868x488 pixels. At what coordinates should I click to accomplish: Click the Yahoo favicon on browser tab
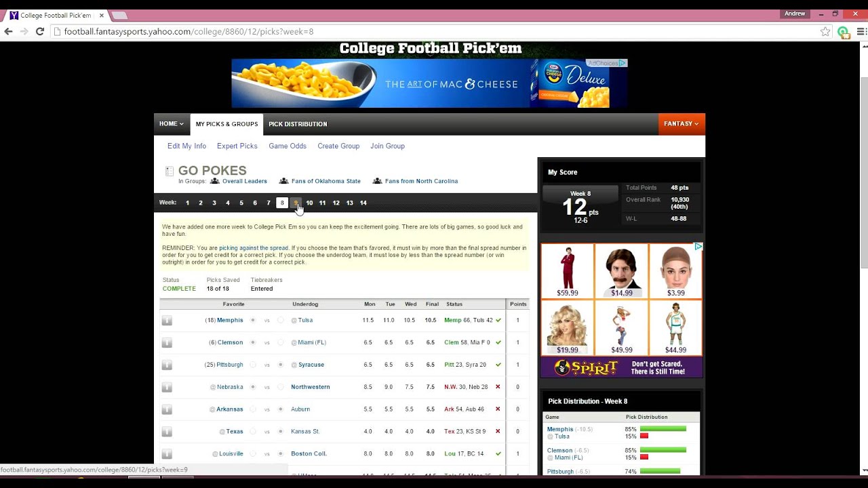14,15
